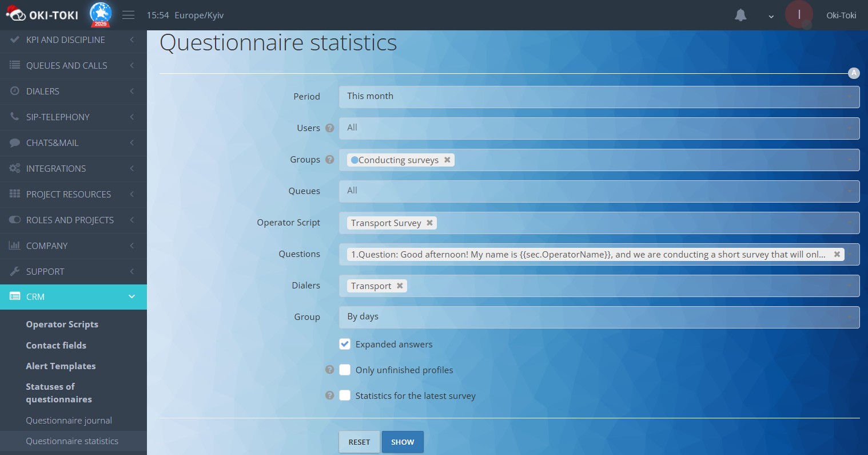Click the RESET button
Viewport: 868px width, 455px height.
pos(359,442)
